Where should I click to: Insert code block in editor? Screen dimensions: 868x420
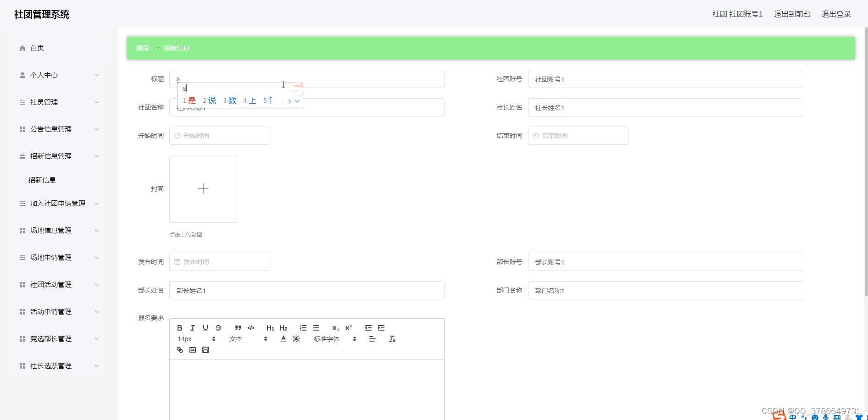251,328
